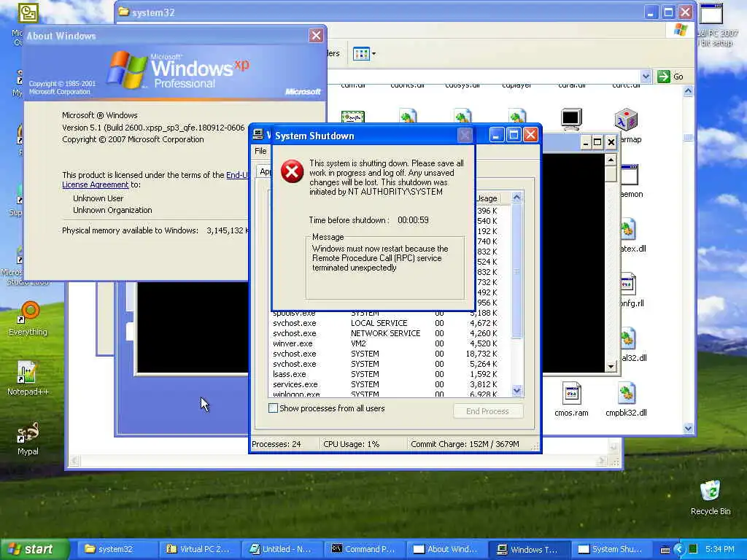Image resolution: width=747 pixels, height=560 pixels.
Task: Switch to Untitled Notepad taskbar button
Action: [x=282, y=549]
